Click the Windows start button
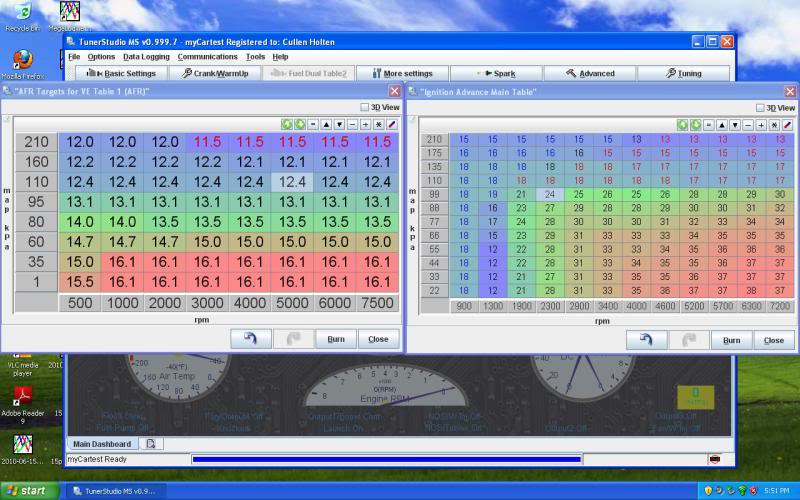 [29, 491]
